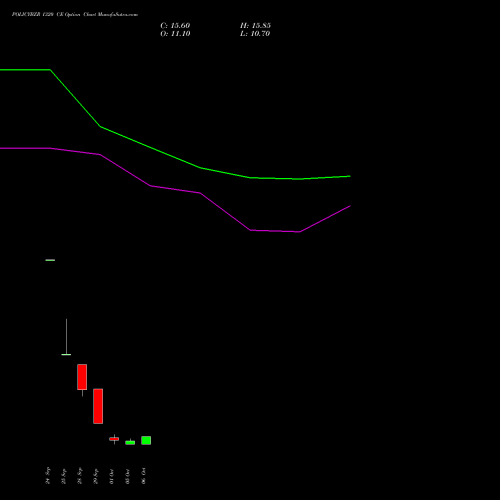Click the "29 Sep" date axis label
This screenshot has width=500, height=500.
[96, 476]
